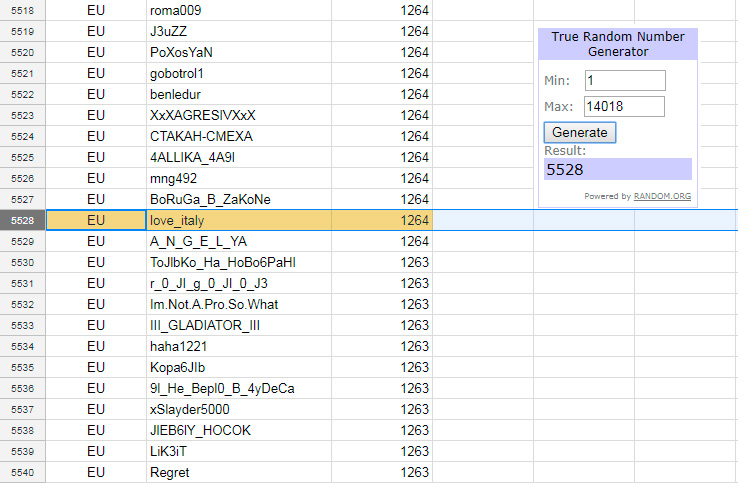Viewport: 738px width, 483px height.
Task: Click the 1264 score in highlighted row
Action: [414, 220]
